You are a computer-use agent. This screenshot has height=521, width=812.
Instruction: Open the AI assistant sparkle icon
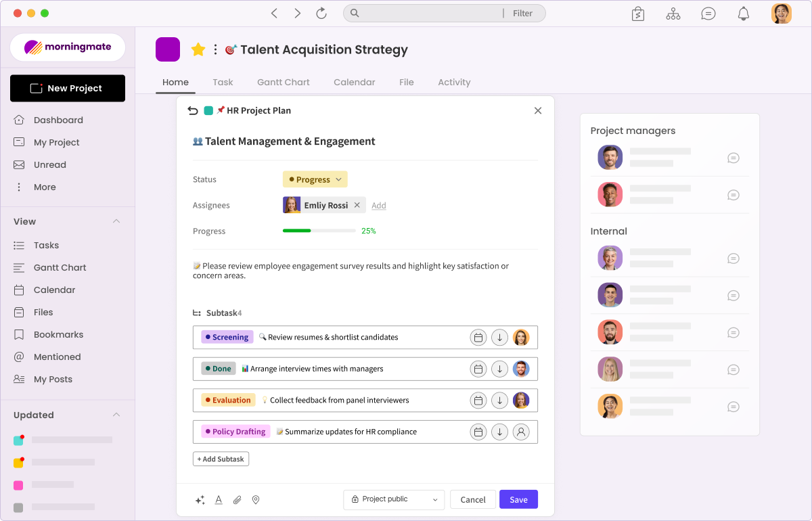[200, 499]
